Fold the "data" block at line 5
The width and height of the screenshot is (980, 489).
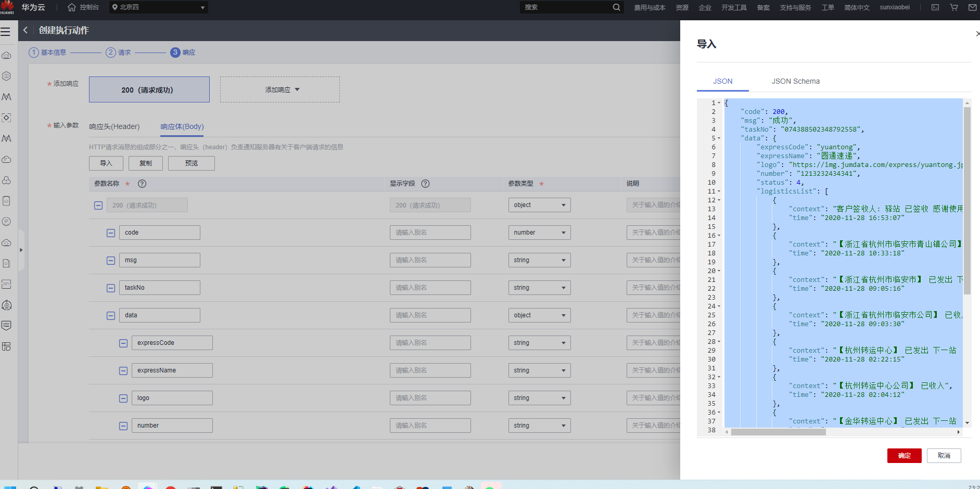pos(719,138)
